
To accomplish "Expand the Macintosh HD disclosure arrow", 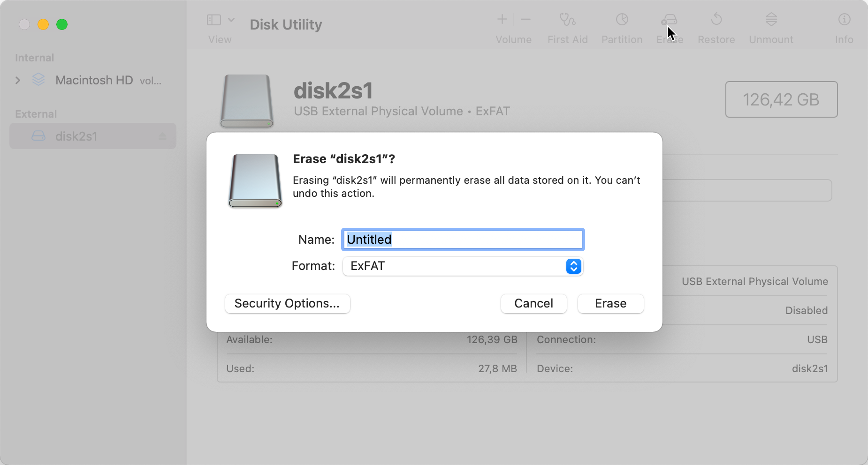I will (x=18, y=80).
